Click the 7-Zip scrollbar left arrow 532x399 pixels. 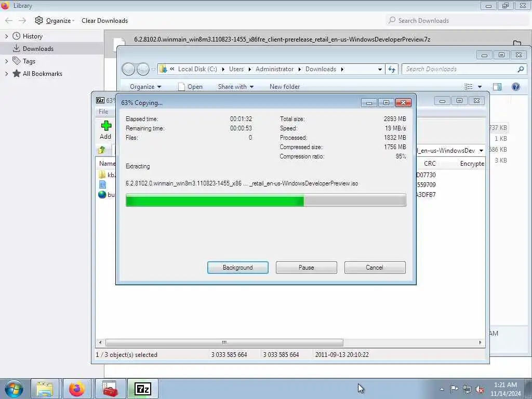[100, 342]
